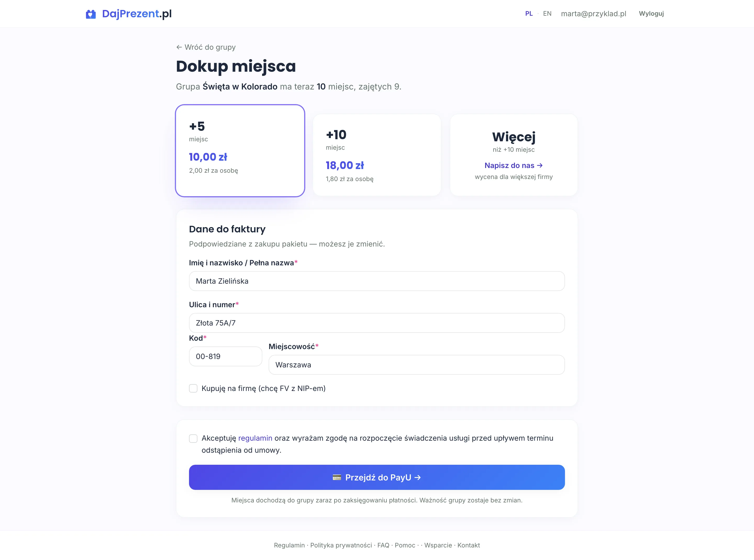Screen dimensions: 754x560
Task: Open Polityka prywatności footer link
Action: tap(341, 545)
